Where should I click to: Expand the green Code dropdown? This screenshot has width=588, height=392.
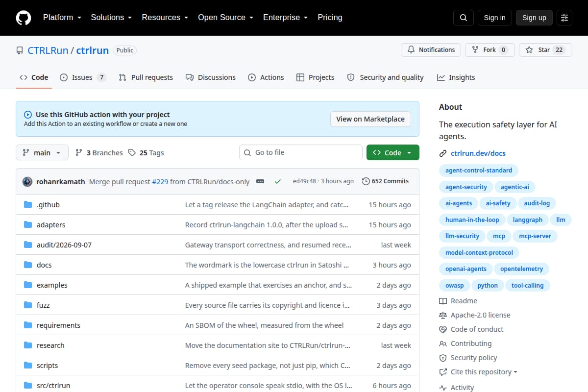tap(393, 152)
